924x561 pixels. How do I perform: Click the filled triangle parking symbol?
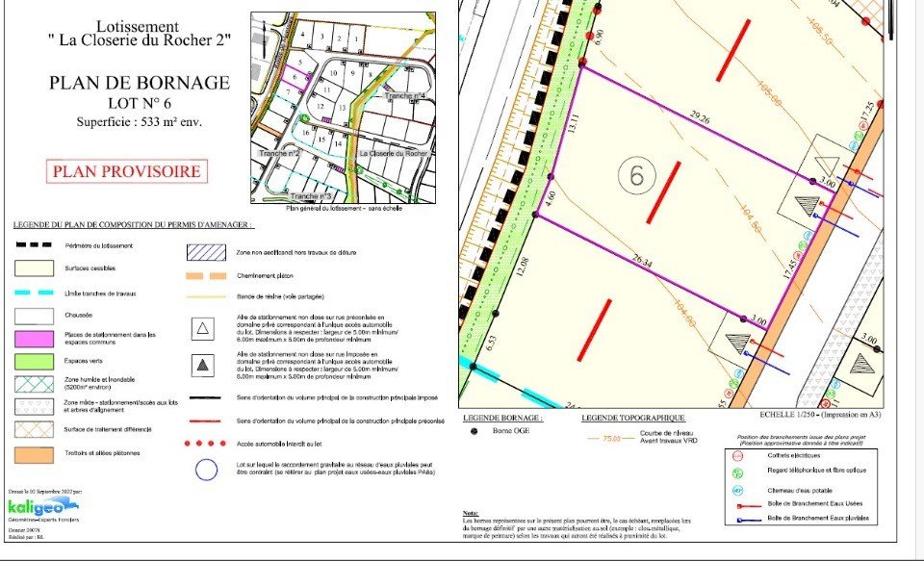202,365
